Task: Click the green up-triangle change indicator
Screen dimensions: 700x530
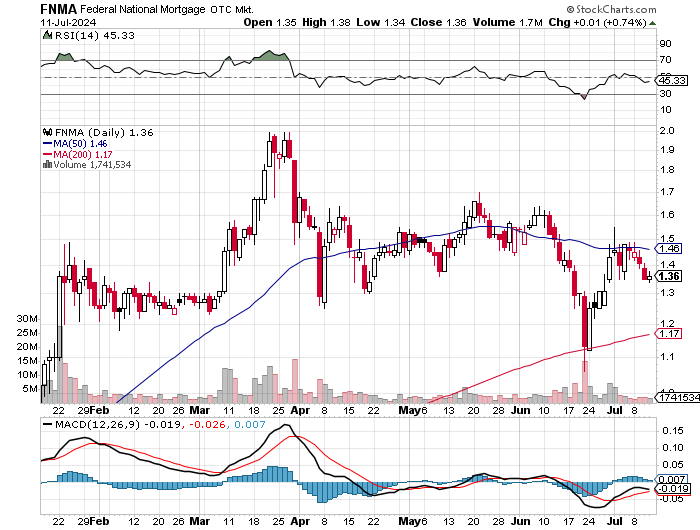Action: click(652, 23)
